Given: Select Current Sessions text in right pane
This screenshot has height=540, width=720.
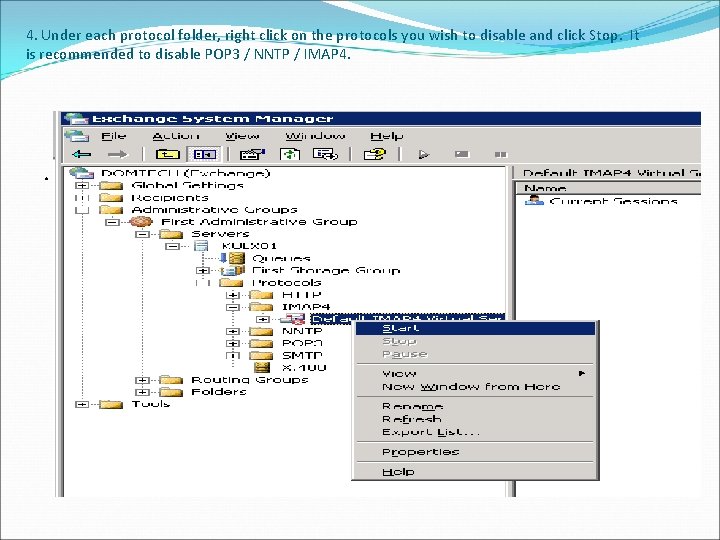Looking at the screenshot, I should tap(613, 201).
